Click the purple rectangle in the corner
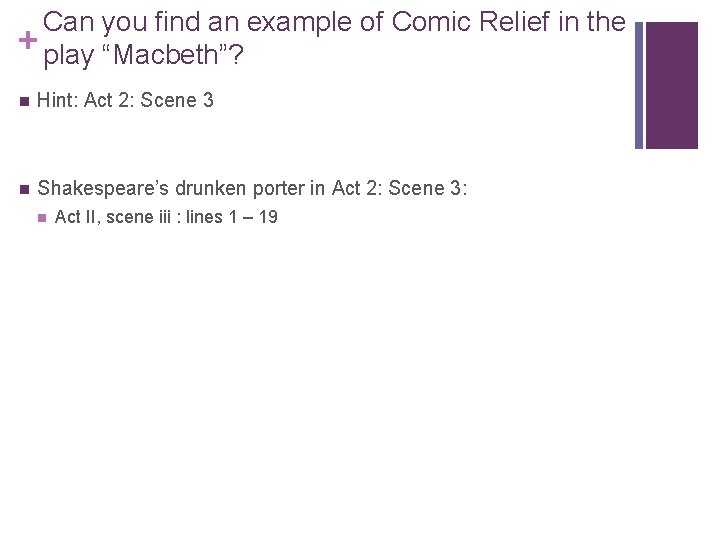The image size is (720, 540). (671, 85)
